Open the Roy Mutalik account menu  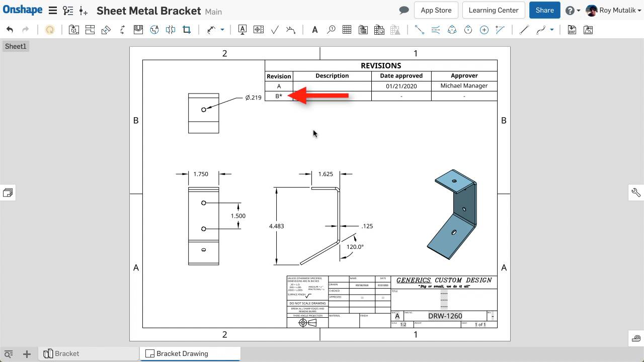(x=613, y=10)
